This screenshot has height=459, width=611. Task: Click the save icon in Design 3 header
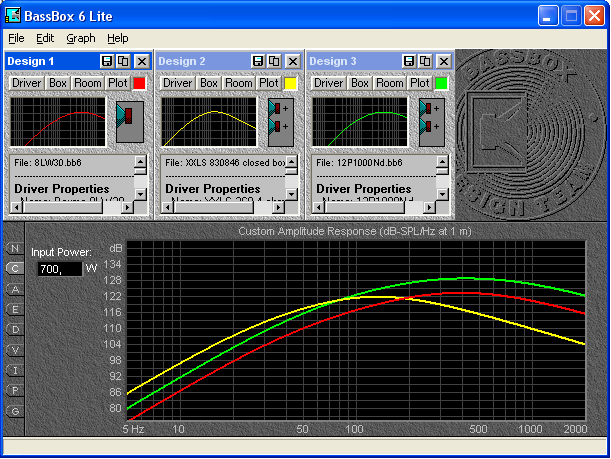coord(408,61)
